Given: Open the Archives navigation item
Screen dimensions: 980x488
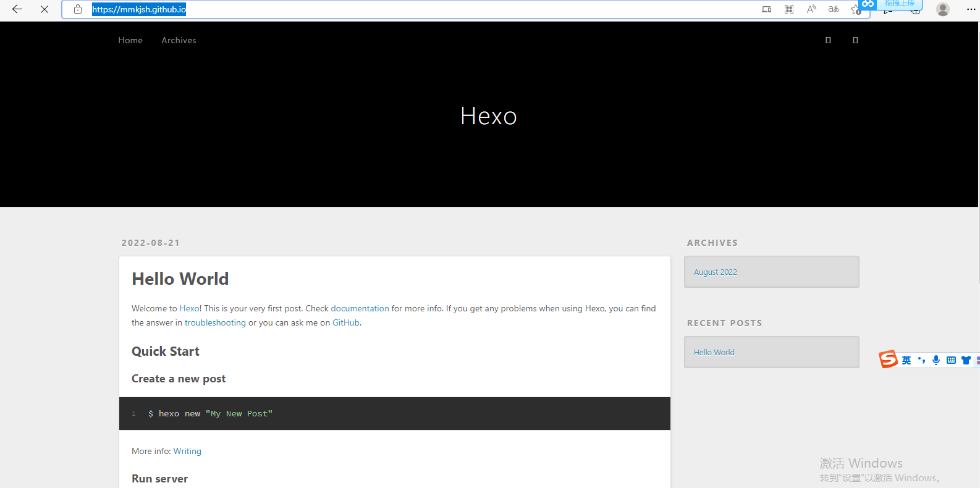Looking at the screenshot, I should (x=179, y=40).
